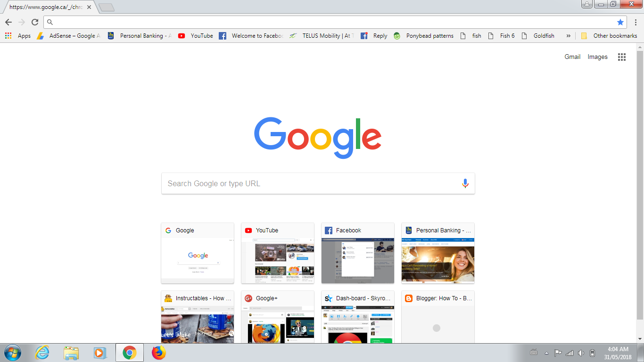Open the Goldfish bookmark
Viewport: 644px width, 362px height.
537,36
